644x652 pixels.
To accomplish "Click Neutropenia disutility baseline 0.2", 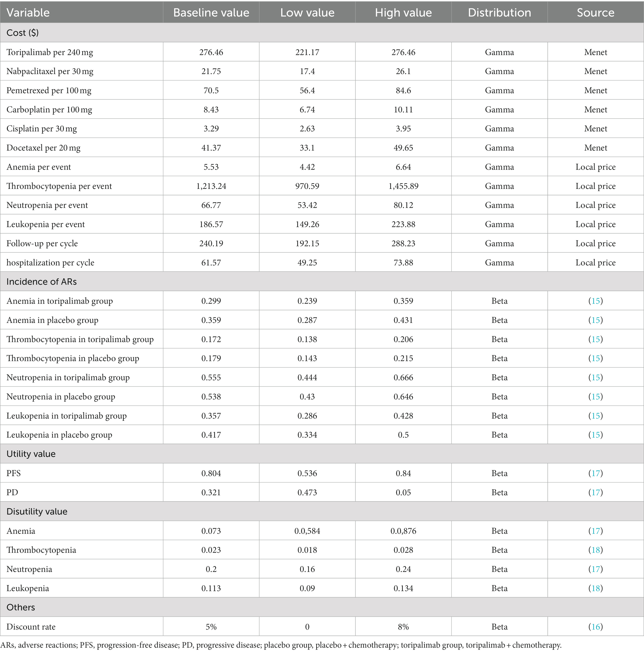I will tap(211, 569).
